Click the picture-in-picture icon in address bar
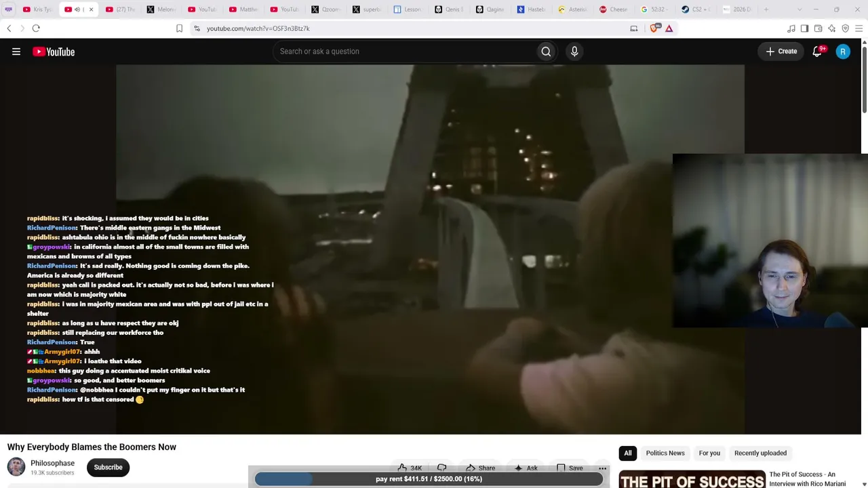Viewport: 868px width, 488px height. coord(633,28)
